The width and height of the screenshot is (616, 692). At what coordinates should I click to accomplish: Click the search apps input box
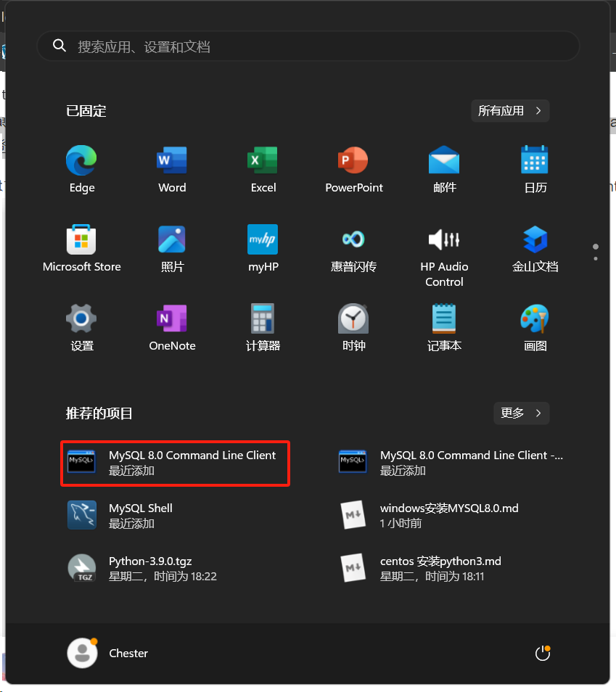pos(308,46)
